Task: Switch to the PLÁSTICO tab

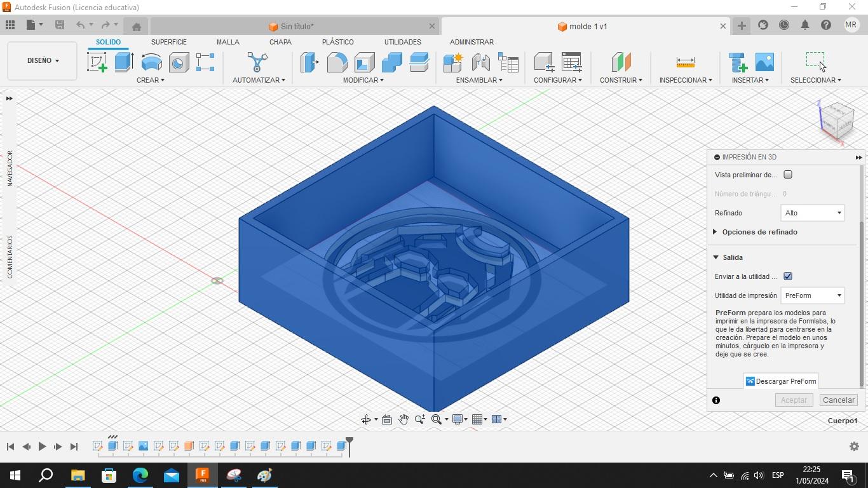Action: [x=338, y=42]
